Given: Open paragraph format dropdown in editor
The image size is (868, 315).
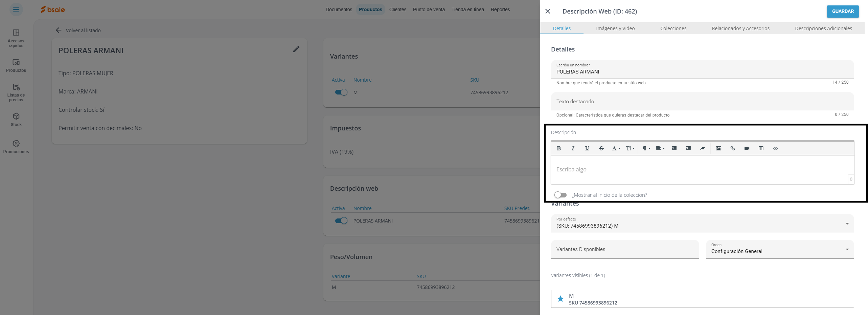Looking at the screenshot, I should click(x=646, y=148).
